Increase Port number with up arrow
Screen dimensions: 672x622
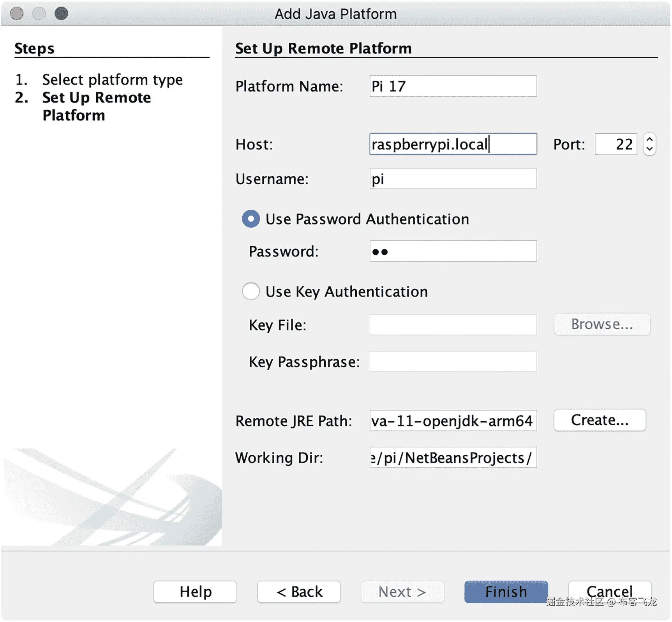649,140
